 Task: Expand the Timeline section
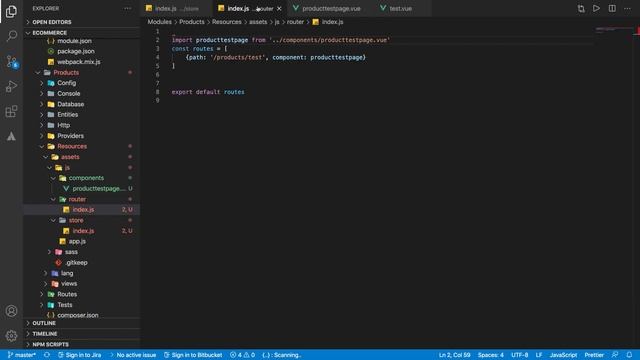[82, 333]
